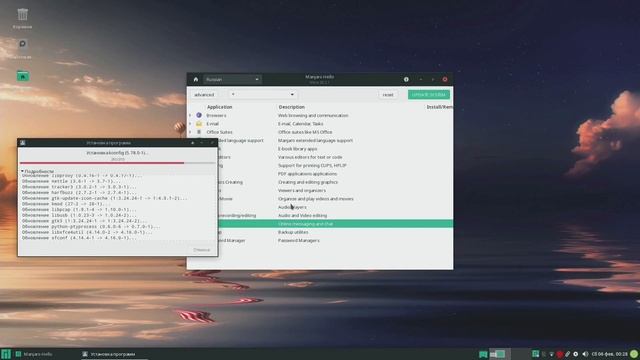Click the network tray icon
Viewport: 640px width, 360px height.
click(551, 354)
